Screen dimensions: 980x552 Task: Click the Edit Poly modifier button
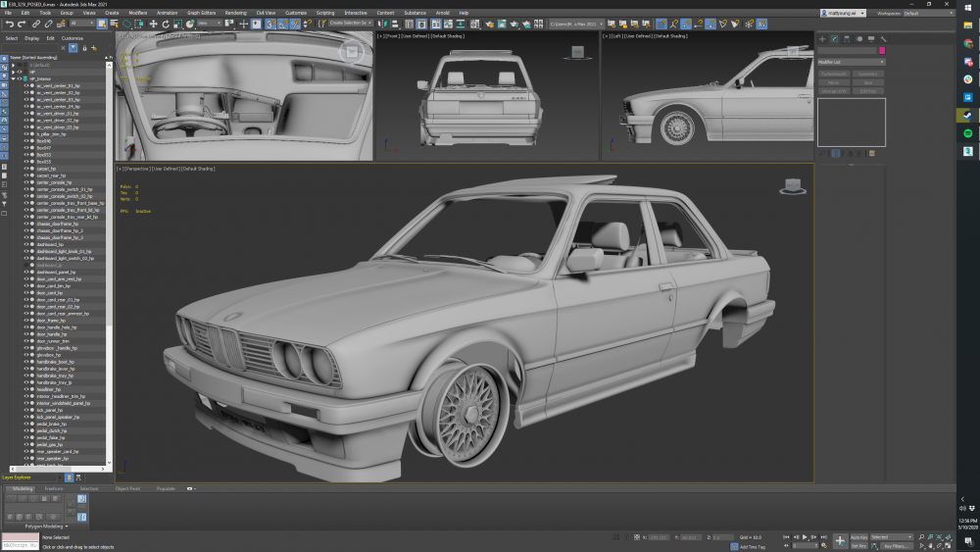point(868,91)
